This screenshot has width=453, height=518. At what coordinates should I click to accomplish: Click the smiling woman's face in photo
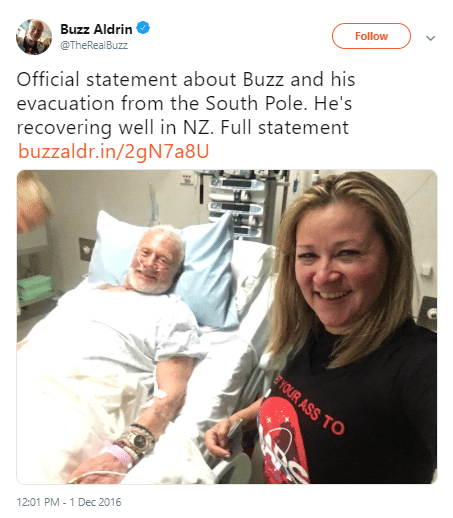[x=340, y=270]
